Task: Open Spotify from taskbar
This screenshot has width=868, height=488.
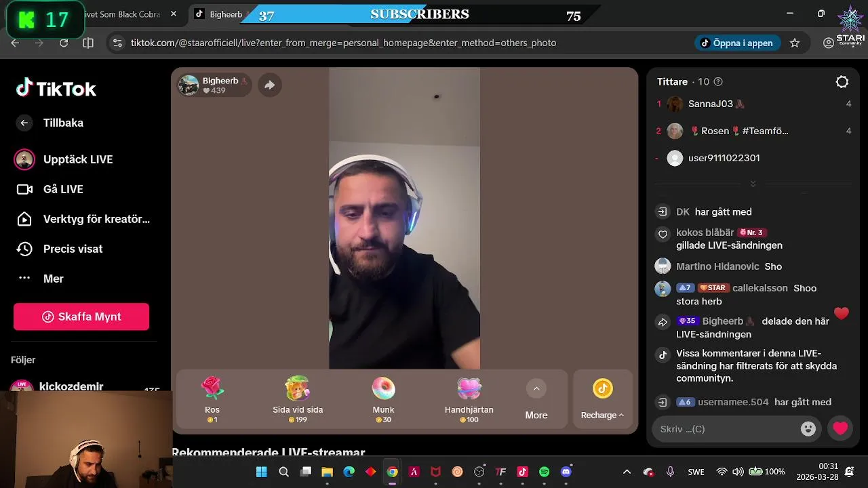Action: pos(544,472)
